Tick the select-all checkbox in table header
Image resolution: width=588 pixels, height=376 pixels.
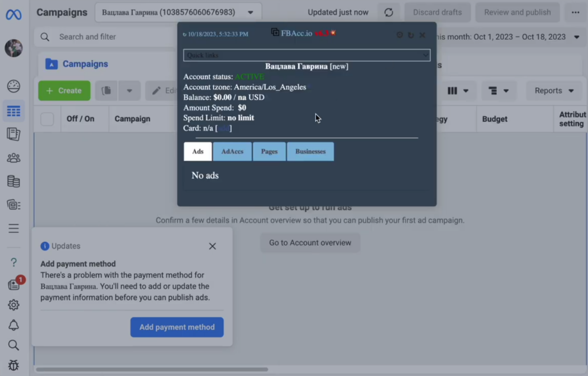47,119
